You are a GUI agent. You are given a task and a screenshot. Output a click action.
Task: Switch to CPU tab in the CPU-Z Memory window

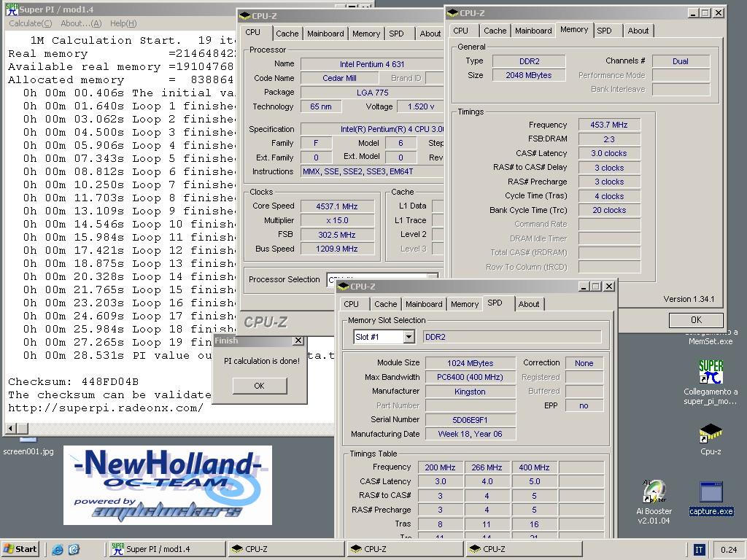461,31
